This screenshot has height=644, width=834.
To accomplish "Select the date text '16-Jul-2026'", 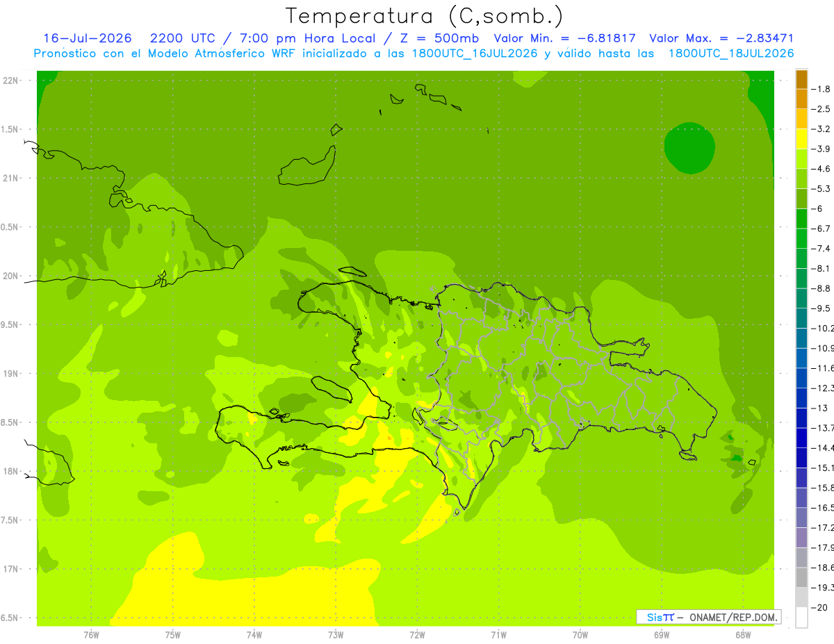I will coord(88,38).
